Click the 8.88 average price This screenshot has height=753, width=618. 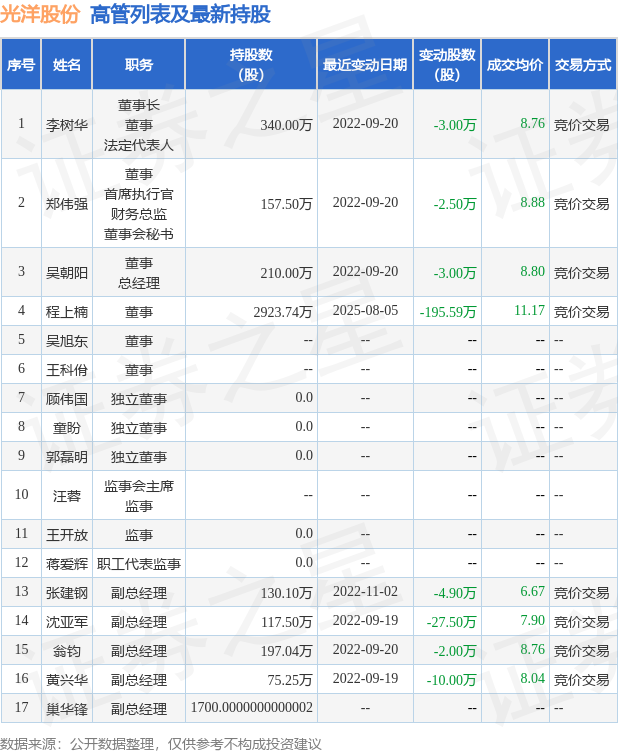(533, 202)
